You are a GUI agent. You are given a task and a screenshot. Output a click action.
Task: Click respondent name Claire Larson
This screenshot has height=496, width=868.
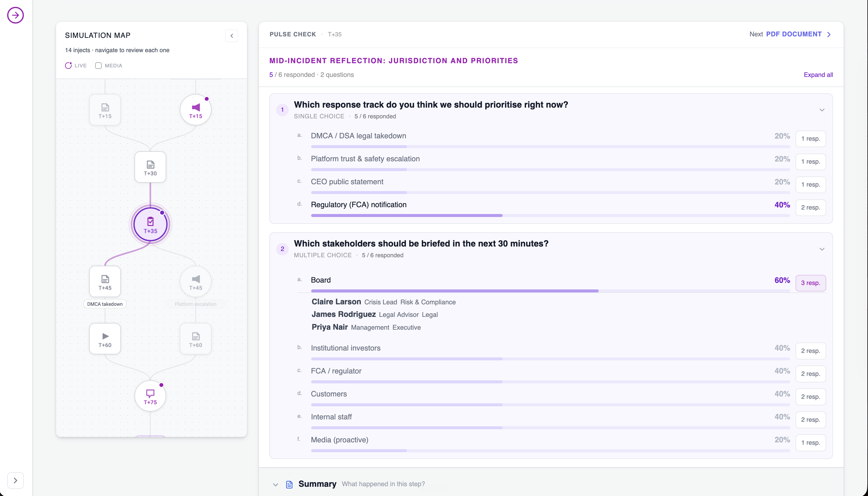tap(336, 302)
